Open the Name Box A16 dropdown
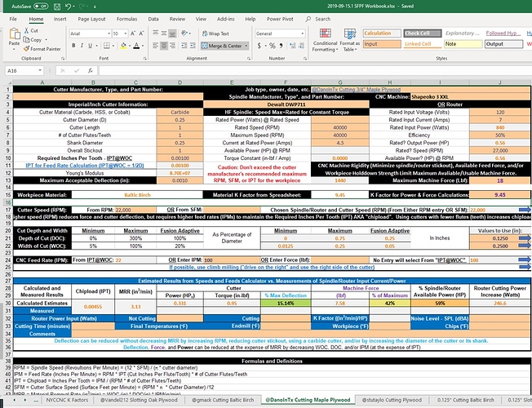 (40, 71)
